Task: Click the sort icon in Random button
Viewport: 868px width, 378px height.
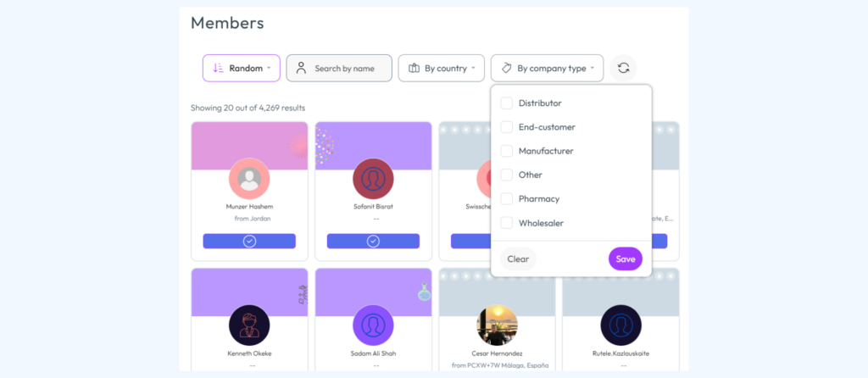Action: 218,68
